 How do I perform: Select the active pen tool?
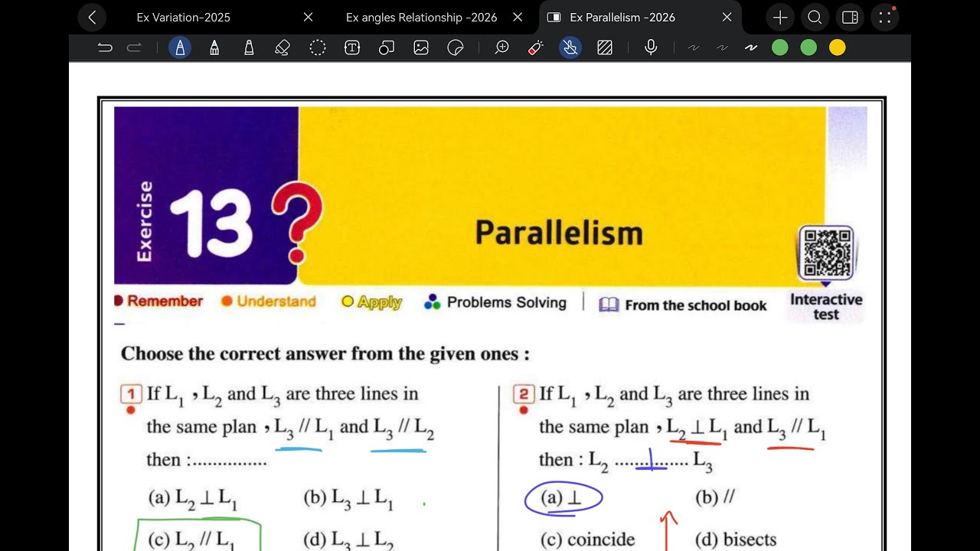180,48
